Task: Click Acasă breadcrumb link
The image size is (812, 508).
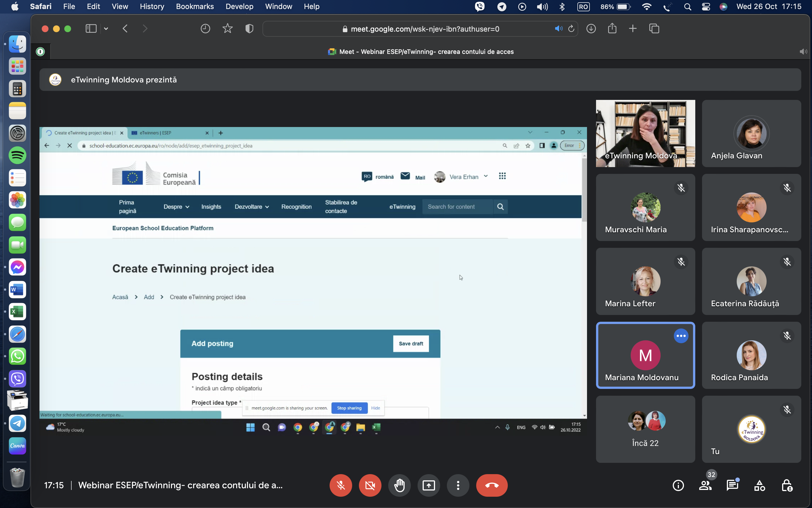Action: [x=120, y=297]
